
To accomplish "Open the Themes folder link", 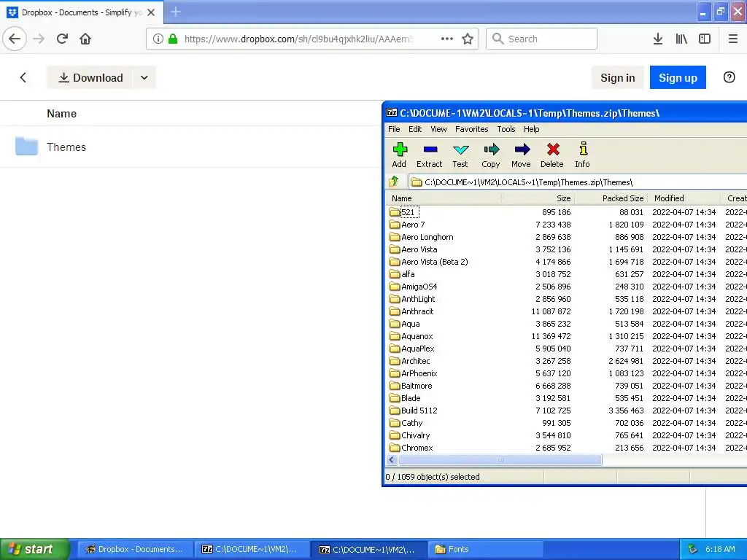I will pyautogui.click(x=66, y=147).
